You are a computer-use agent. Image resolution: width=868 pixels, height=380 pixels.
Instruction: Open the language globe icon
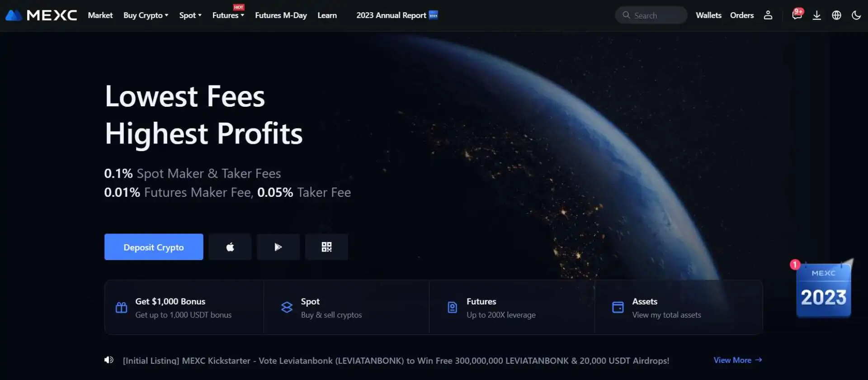[x=837, y=15]
